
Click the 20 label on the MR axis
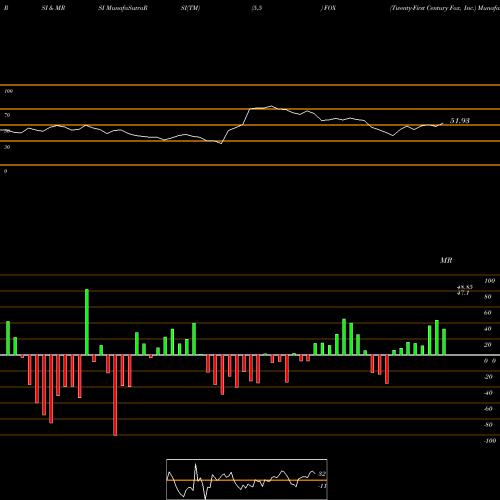click(x=488, y=345)
